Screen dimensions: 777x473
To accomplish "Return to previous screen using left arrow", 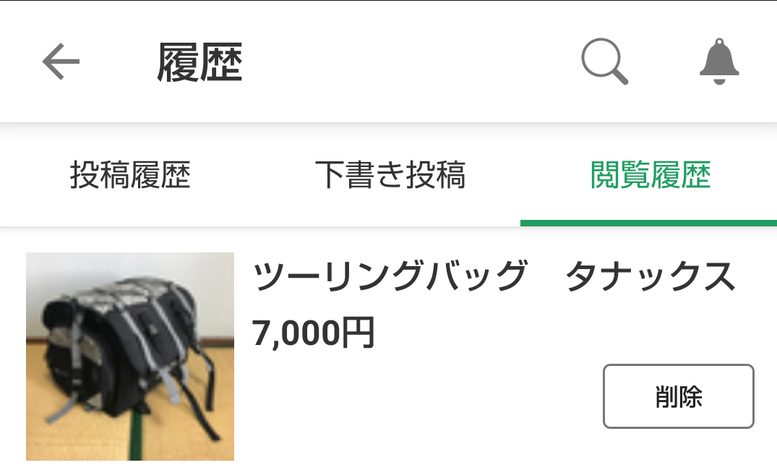I will (61, 61).
